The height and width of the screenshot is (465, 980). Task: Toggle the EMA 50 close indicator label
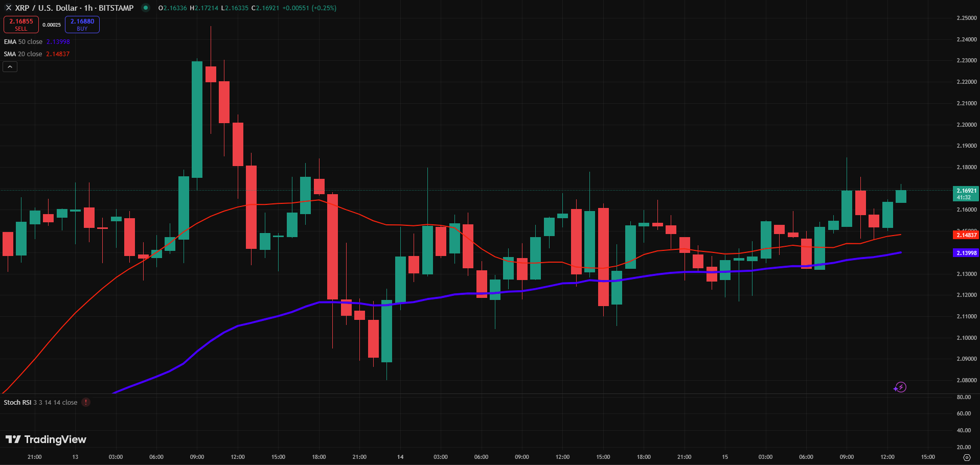click(23, 41)
